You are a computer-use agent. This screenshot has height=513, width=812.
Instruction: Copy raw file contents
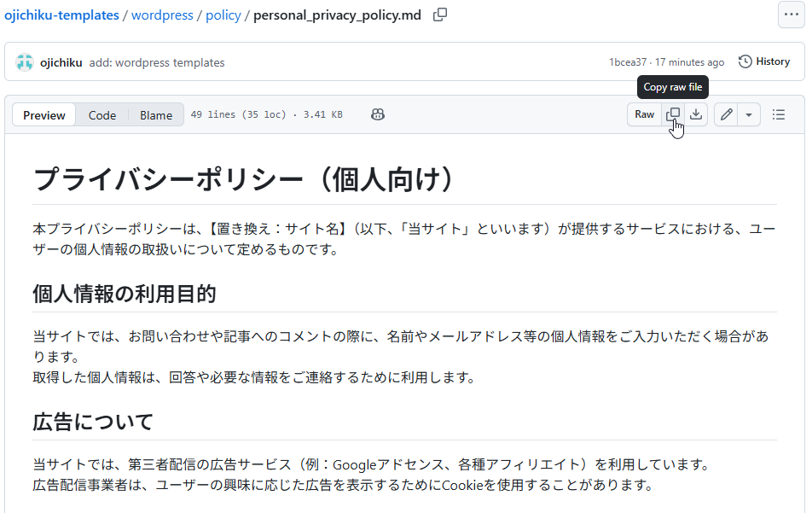tap(673, 114)
